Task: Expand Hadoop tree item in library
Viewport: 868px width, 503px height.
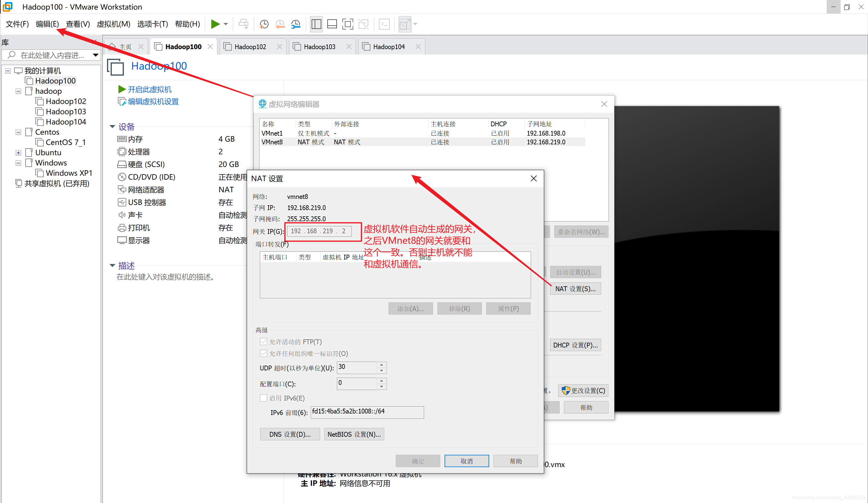Action: (18, 91)
